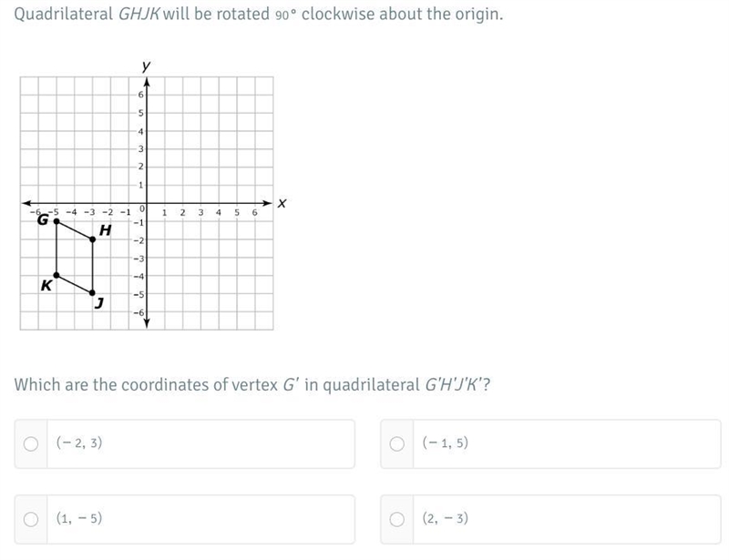Click the y-axis bottom arrowhead
This screenshot has width=729, height=560.
coord(147,323)
